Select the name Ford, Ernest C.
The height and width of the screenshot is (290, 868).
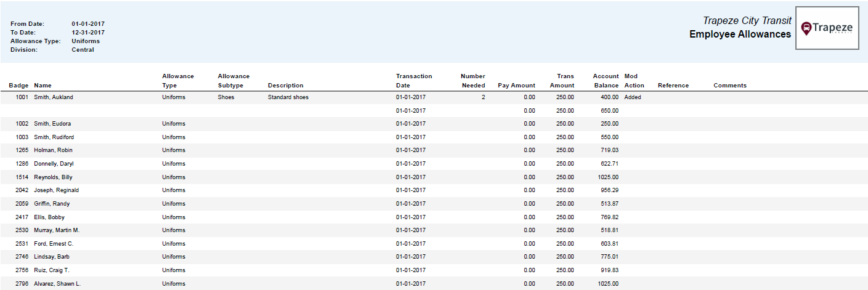pos(54,244)
